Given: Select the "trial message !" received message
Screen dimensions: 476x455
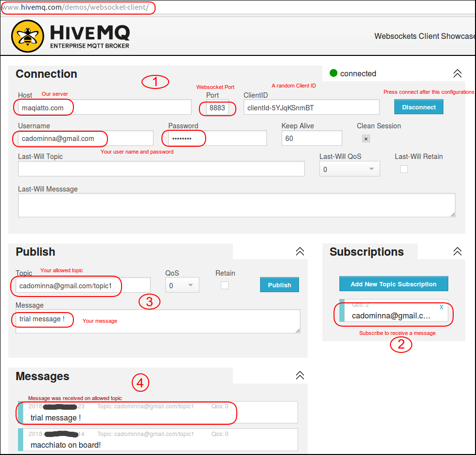Looking at the screenshot, I should click(158, 412).
